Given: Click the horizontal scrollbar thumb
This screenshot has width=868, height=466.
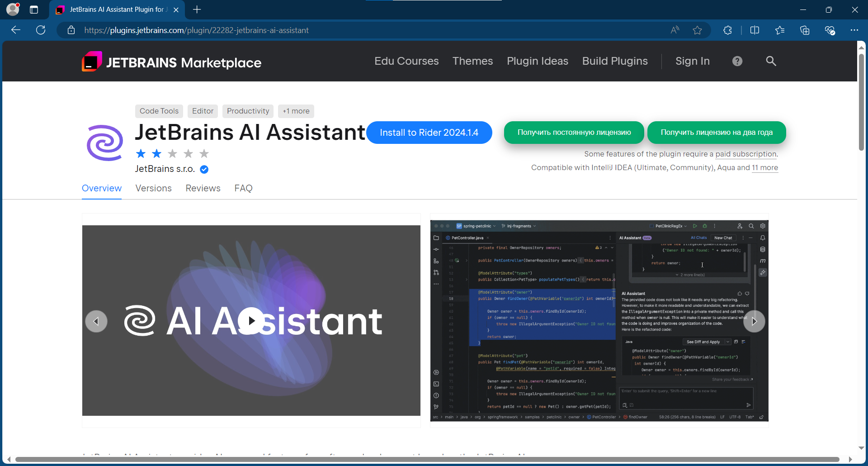Looking at the screenshot, I should 427,460.
